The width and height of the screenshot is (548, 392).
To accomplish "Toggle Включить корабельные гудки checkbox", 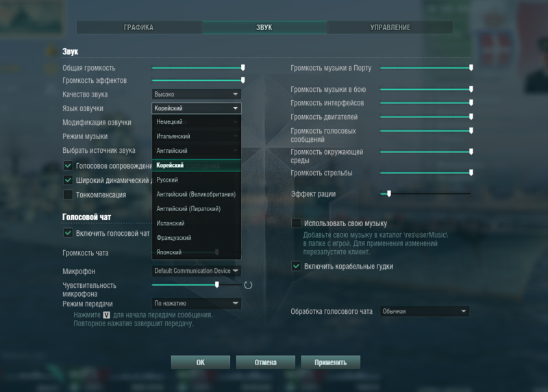I will coord(296,266).
